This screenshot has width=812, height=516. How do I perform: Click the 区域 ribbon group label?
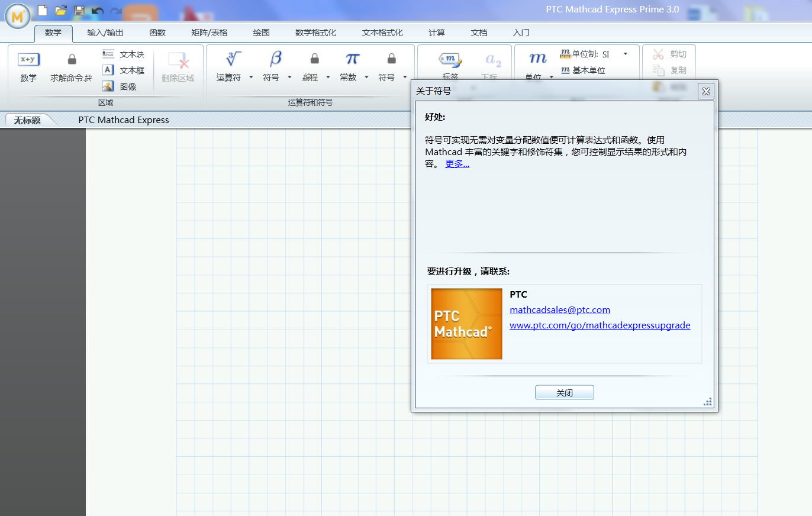105,102
